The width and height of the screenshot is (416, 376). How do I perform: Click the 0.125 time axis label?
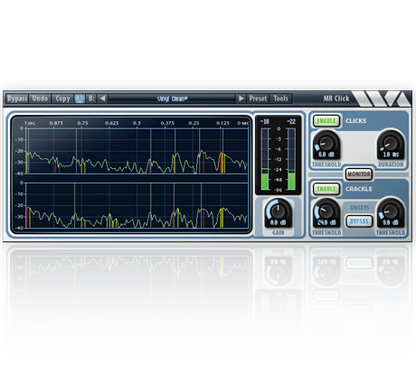pos(223,123)
